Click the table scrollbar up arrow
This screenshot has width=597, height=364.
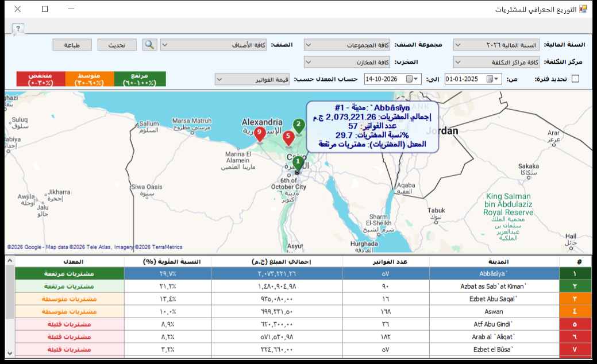[x=10, y=261]
